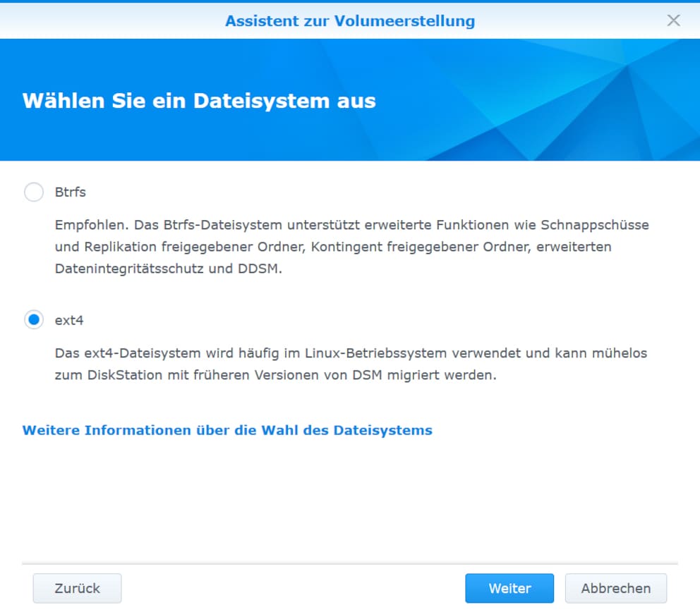
Task: Click the Btrfs label text
Action: click(x=70, y=192)
